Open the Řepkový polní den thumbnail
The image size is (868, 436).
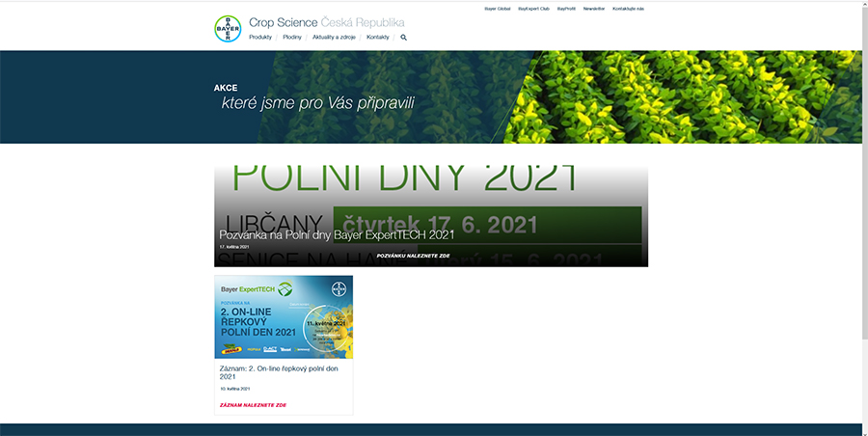(x=284, y=317)
